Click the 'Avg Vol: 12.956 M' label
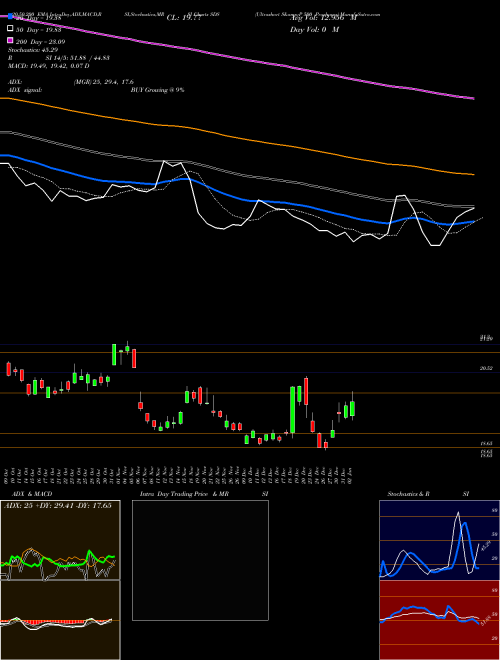This screenshot has height=660, width=500. point(323,18)
